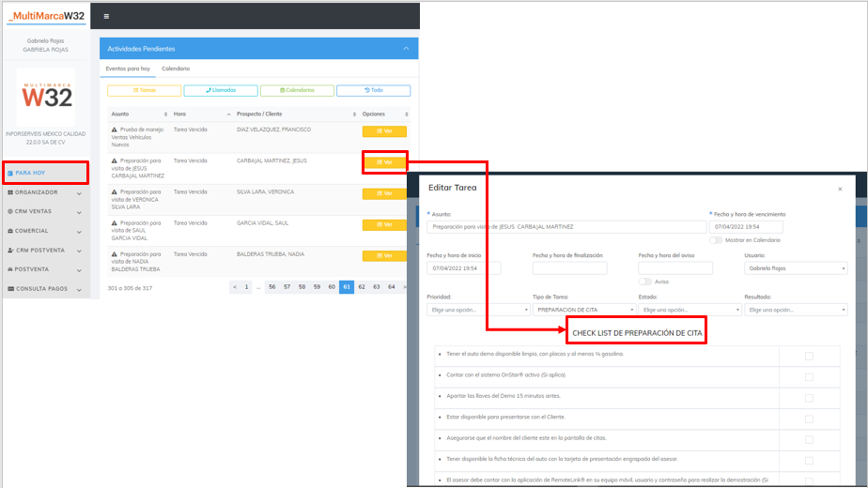This screenshot has height=488, width=868.
Task: Open Ver for GARCIA VIDAL, SAUL
Action: click(x=385, y=224)
